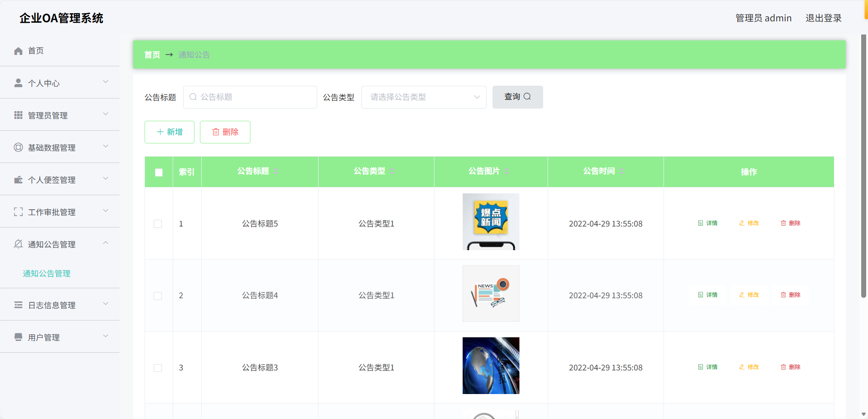Sort the table by 公告类型 column arrows
Image resolution: width=868 pixels, height=419 pixels.
pos(392,171)
